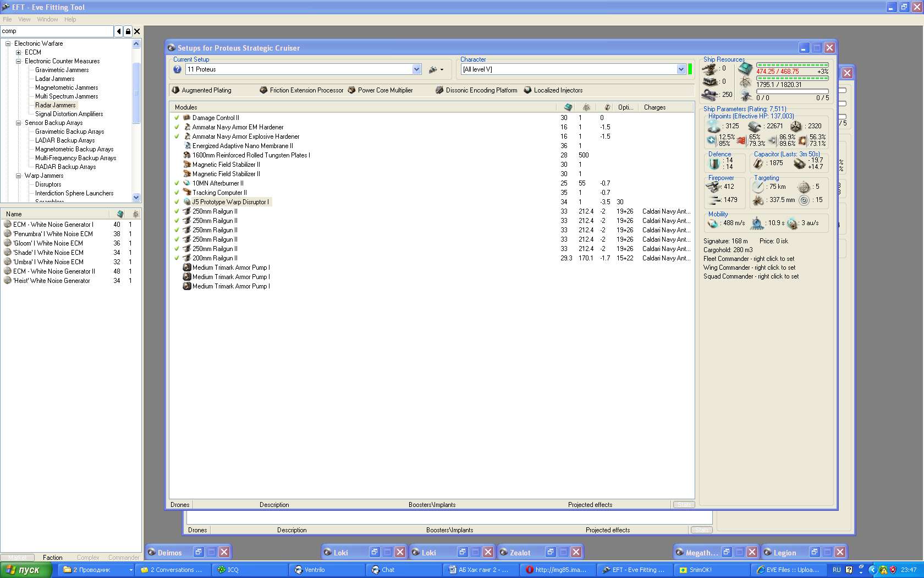The height and width of the screenshot is (578, 924).
Task: Open the ship setup actions icon menu
Action: point(436,69)
